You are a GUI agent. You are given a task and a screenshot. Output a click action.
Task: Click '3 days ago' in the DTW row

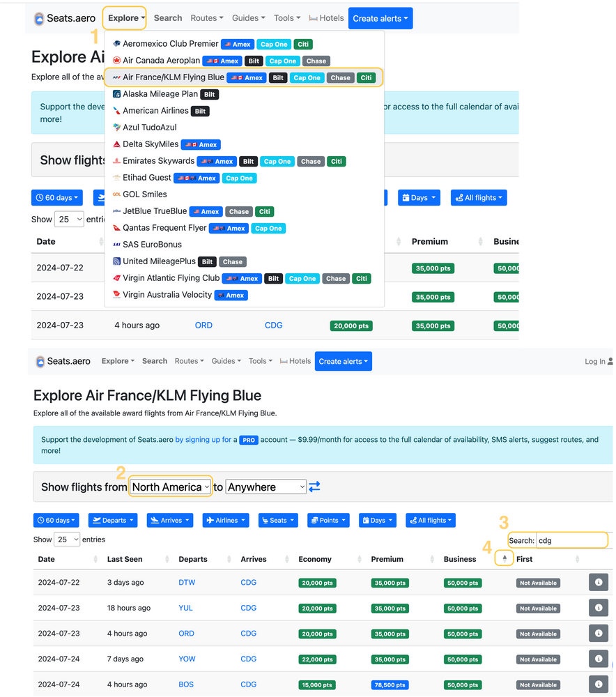[125, 582]
